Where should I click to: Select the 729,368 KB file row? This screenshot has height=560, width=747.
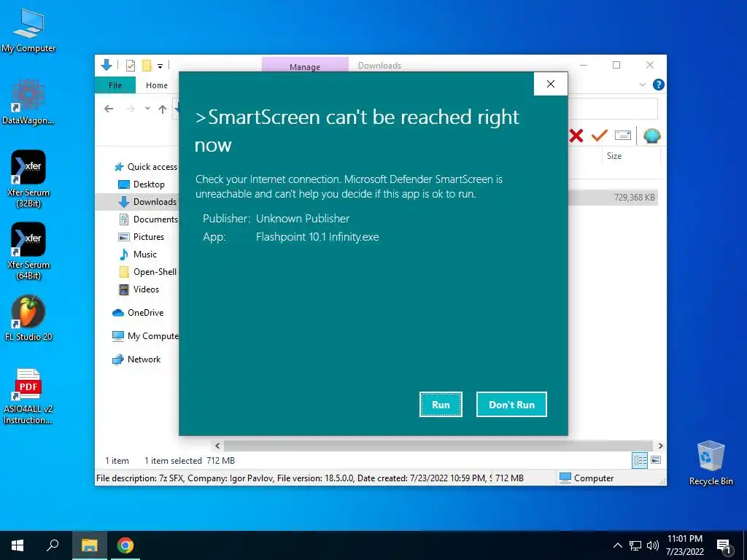tap(613, 197)
